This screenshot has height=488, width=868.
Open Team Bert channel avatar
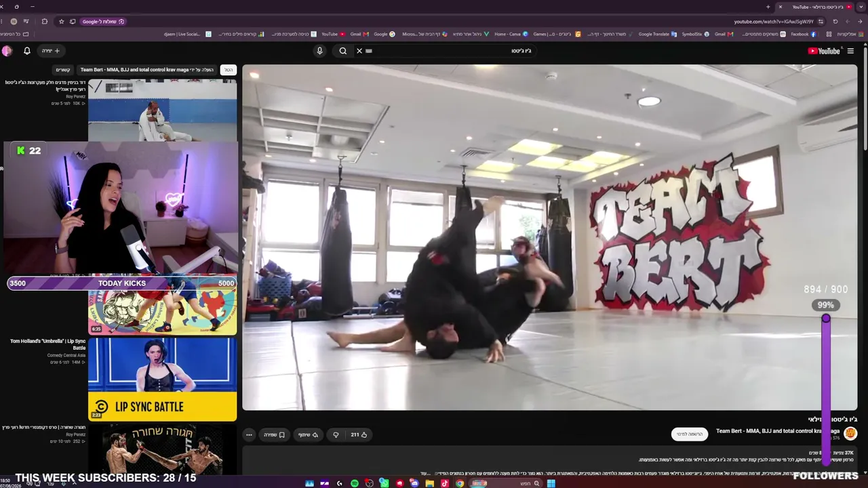(850, 434)
